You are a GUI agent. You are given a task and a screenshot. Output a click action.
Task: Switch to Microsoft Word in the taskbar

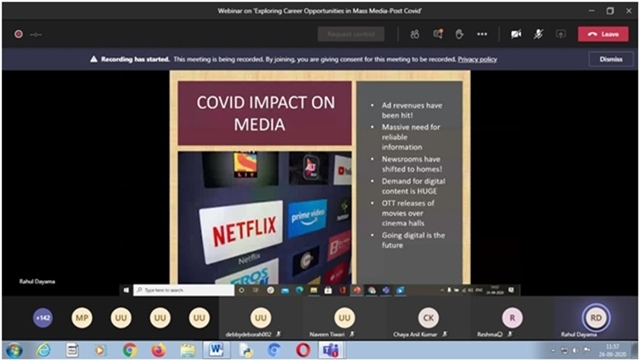click(x=216, y=350)
